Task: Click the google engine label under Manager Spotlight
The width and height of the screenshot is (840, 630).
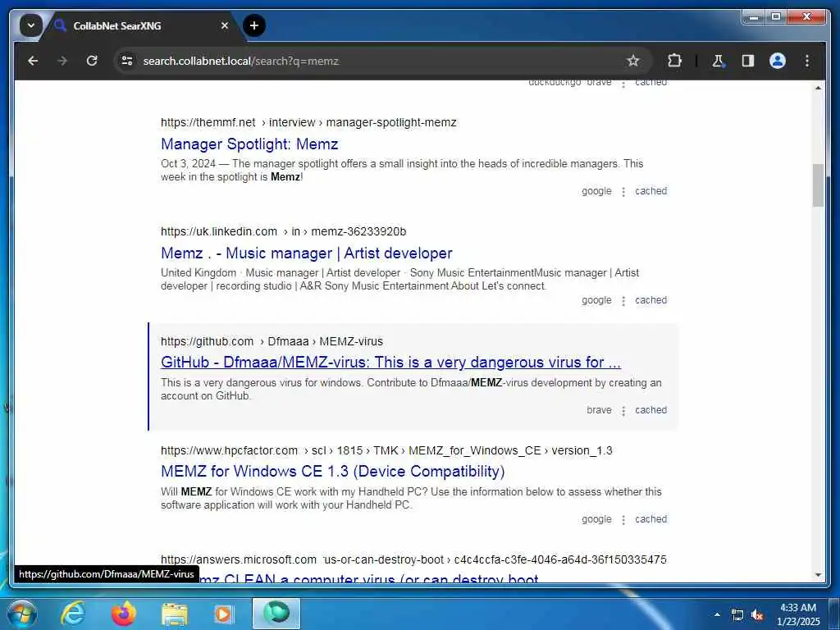Action: click(x=597, y=191)
